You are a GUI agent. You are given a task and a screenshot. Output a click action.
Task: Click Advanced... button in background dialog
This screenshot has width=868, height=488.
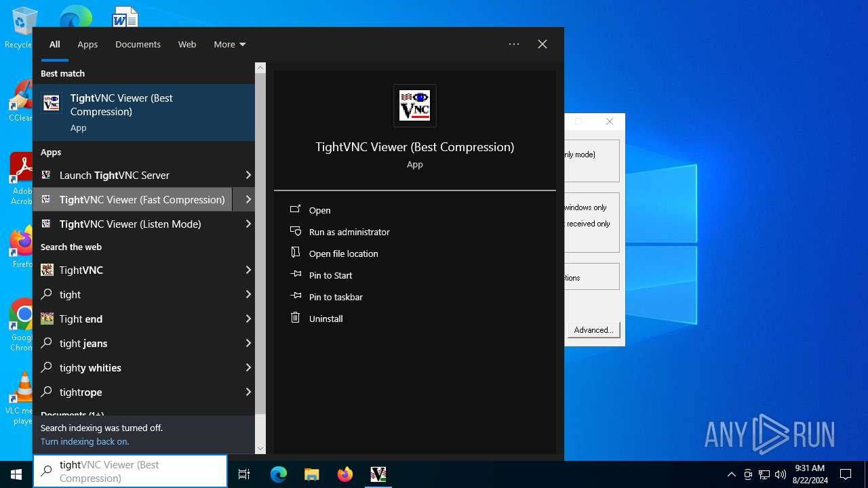593,330
